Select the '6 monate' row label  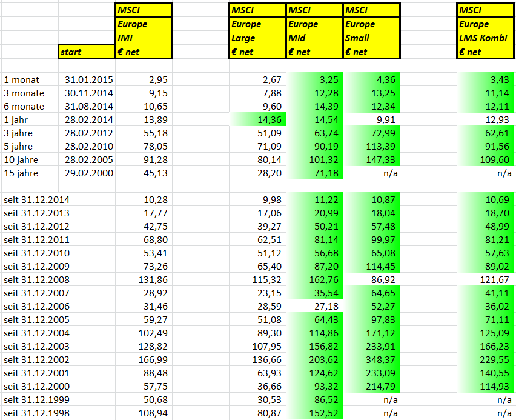click(24, 107)
